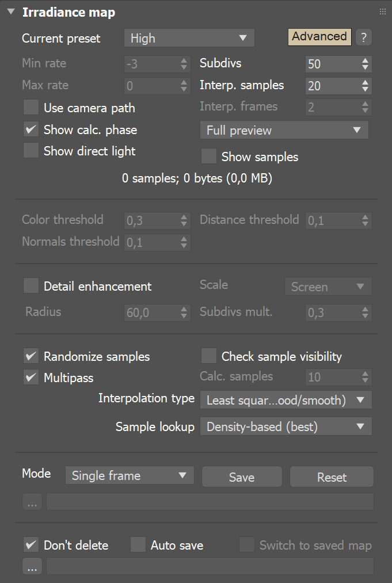Screen dimensions: 392x583
Task: Click the panel grip dots icon
Action: [382, 11]
